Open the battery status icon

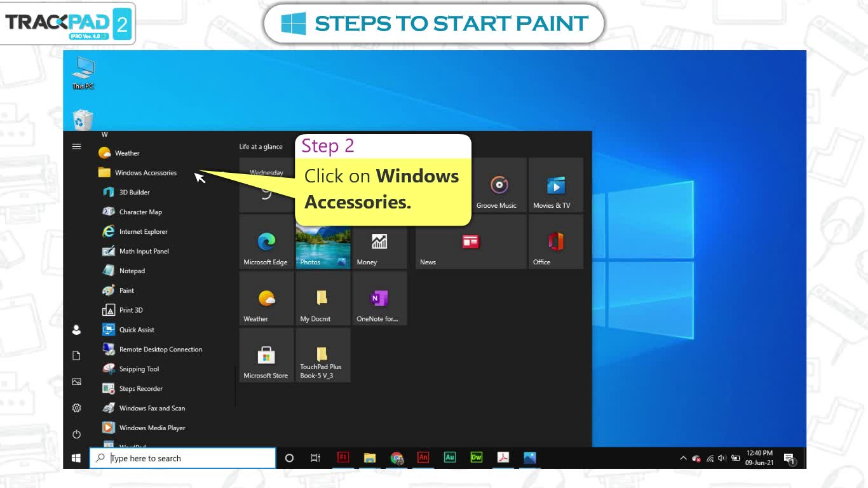click(736, 458)
